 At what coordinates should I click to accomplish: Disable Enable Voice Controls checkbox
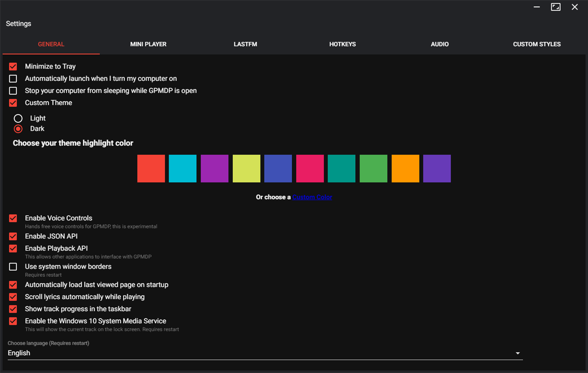click(x=13, y=218)
